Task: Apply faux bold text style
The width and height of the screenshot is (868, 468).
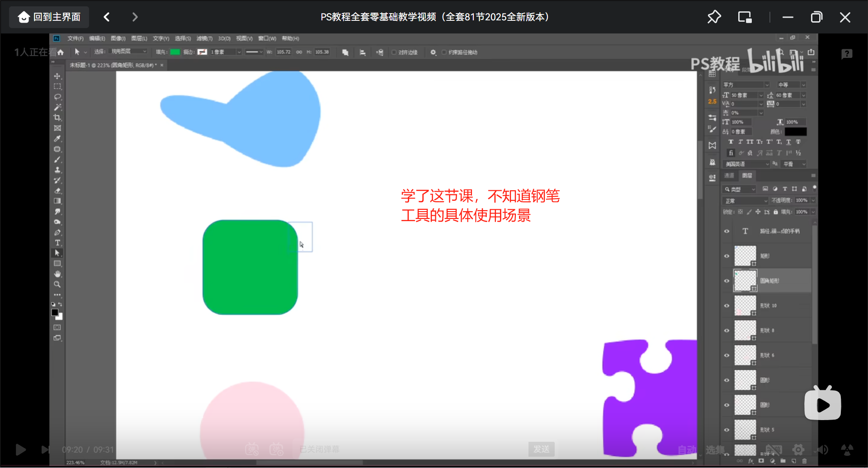Action: click(731, 142)
